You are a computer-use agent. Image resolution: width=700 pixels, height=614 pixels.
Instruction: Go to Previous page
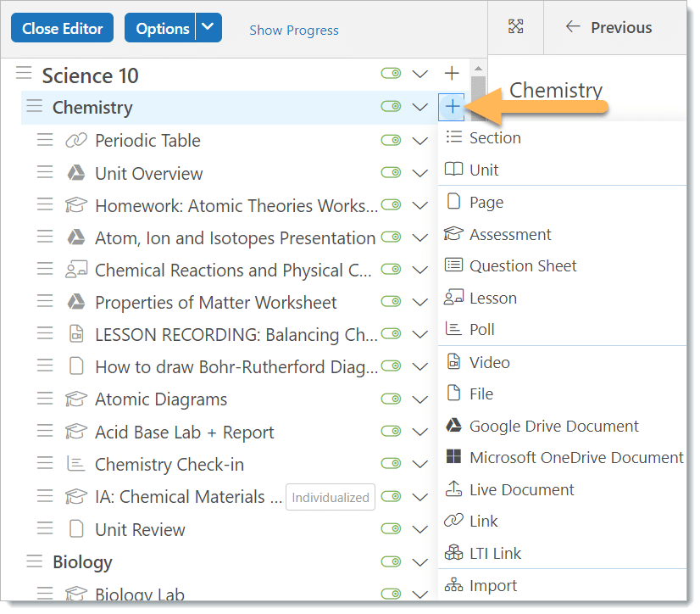(608, 27)
